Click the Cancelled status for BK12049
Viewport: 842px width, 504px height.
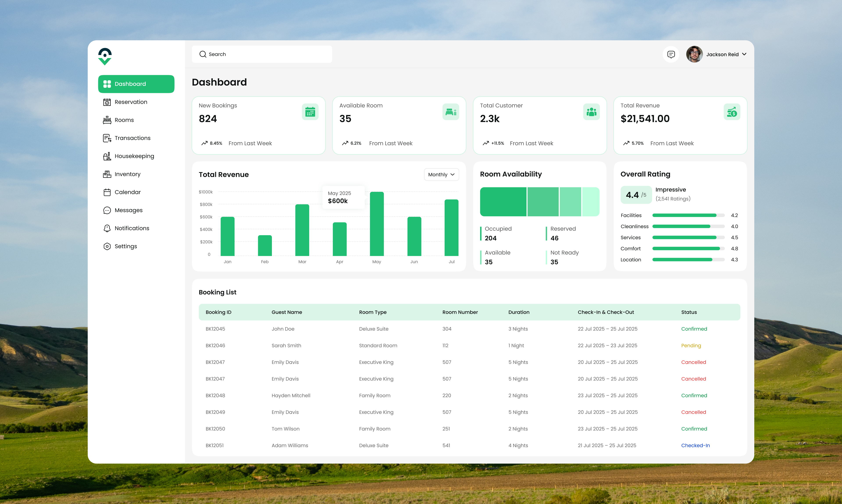click(694, 412)
